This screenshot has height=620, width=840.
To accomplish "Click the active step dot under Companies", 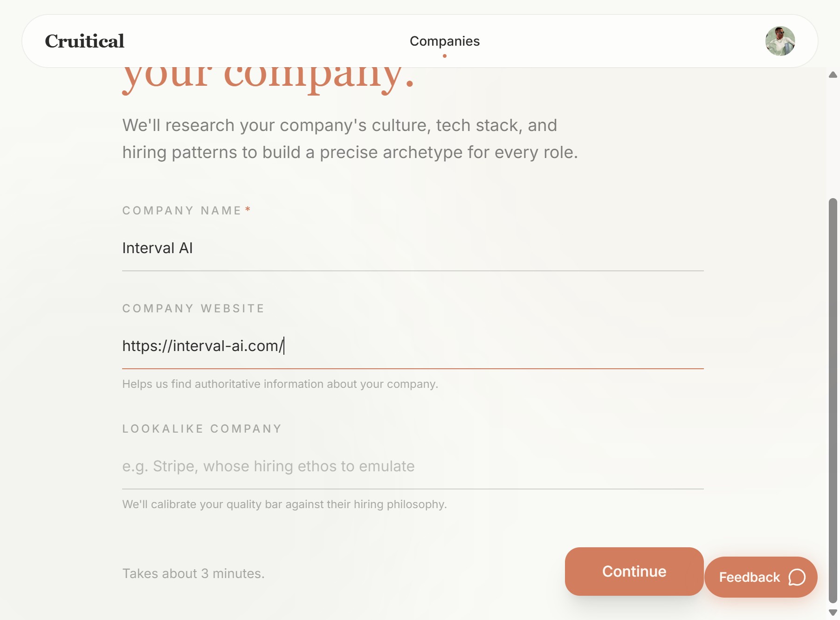I will pyautogui.click(x=445, y=56).
